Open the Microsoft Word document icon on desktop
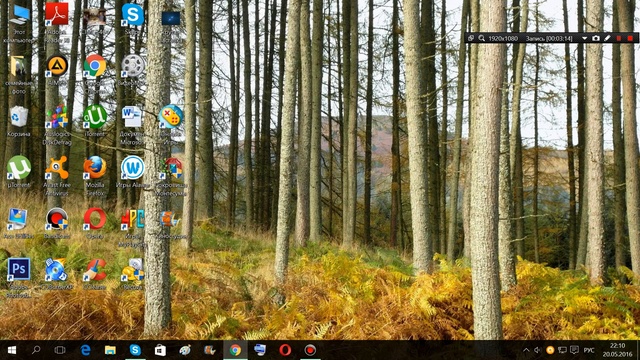The width and height of the screenshot is (640, 360). (x=132, y=125)
